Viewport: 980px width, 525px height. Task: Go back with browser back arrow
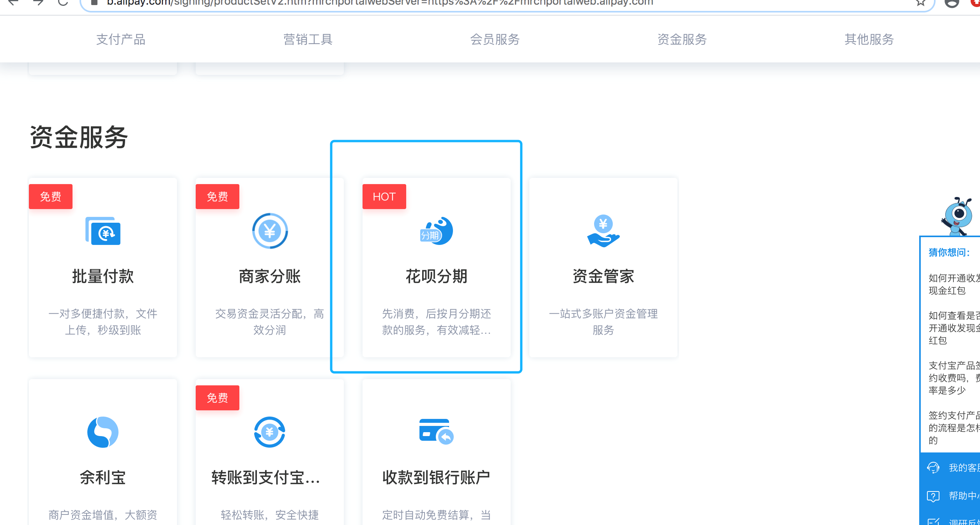click(13, 3)
